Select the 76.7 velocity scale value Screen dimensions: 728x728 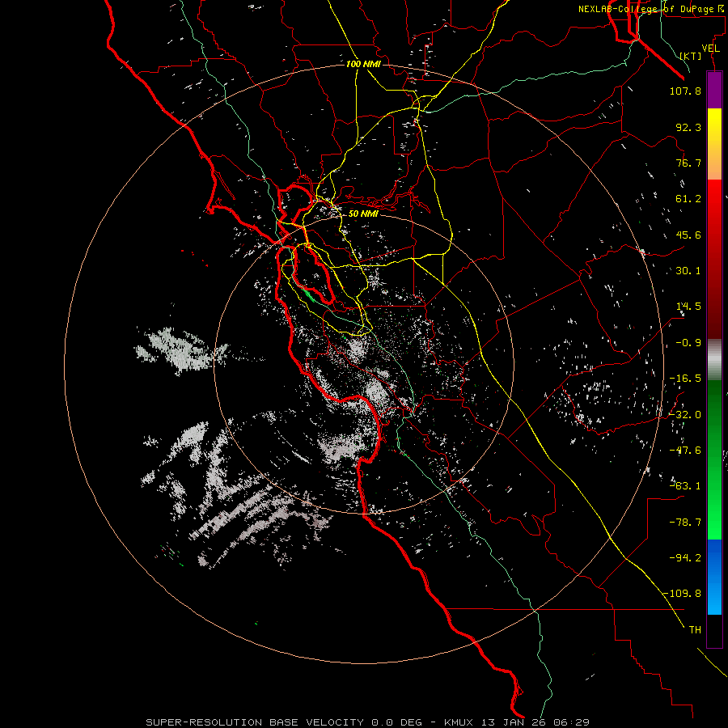pyautogui.click(x=688, y=163)
